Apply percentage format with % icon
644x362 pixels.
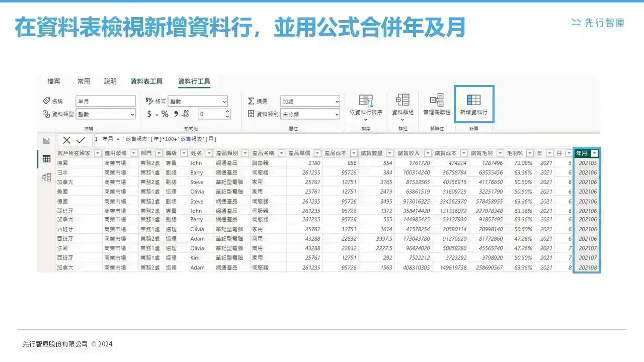tap(165, 114)
